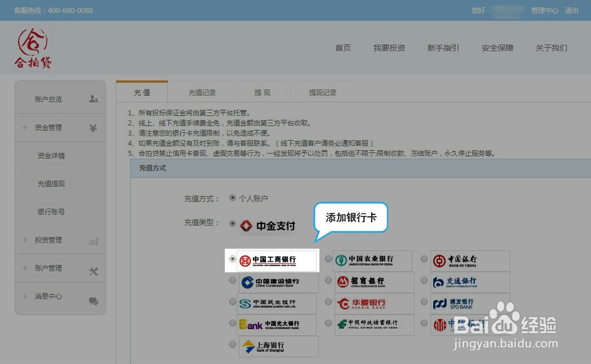Image resolution: width=591 pixels, height=364 pixels.
Task: Expand the 账户管理 plus sign
Action: [25, 268]
